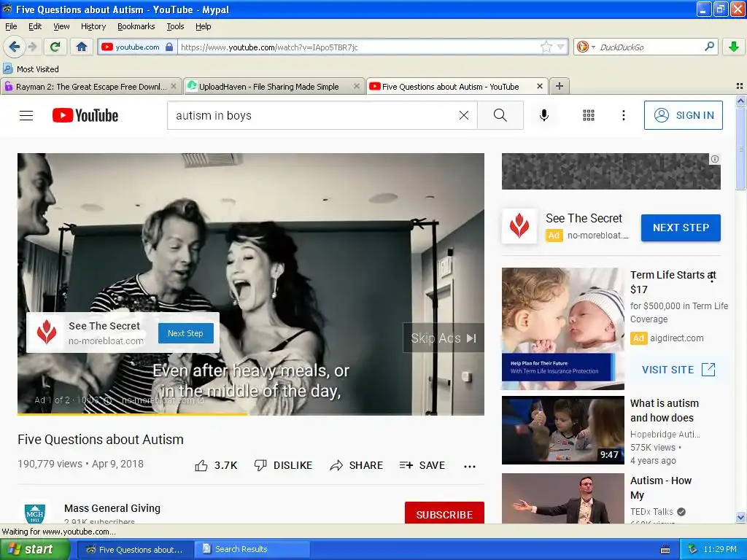Click the See The Secret sidebar ad logo
The width and height of the screenshot is (747, 560).
pyautogui.click(x=519, y=226)
